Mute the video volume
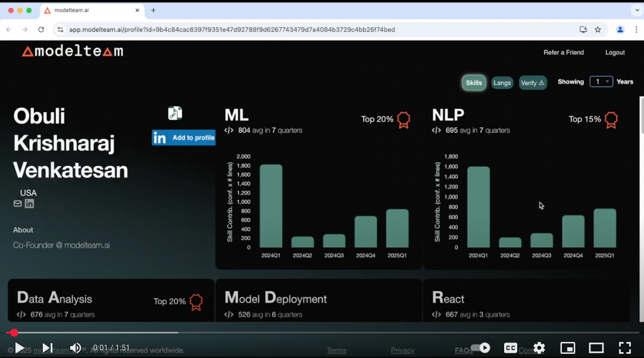The height and width of the screenshot is (358, 644). click(x=76, y=348)
